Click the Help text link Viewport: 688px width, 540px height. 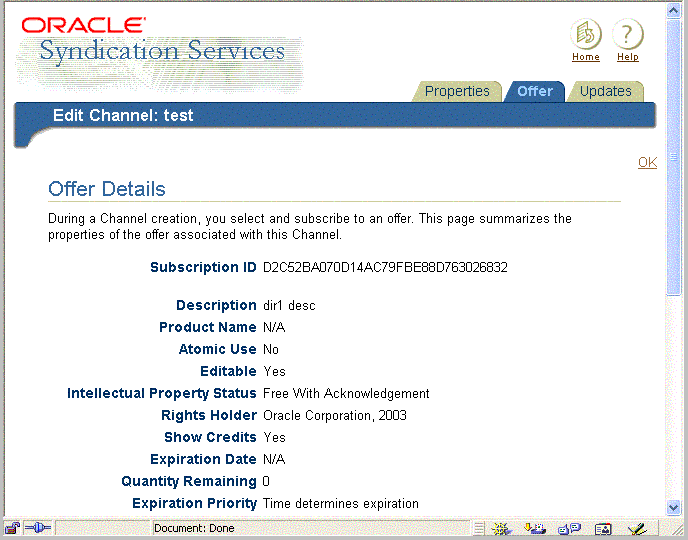(x=628, y=57)
